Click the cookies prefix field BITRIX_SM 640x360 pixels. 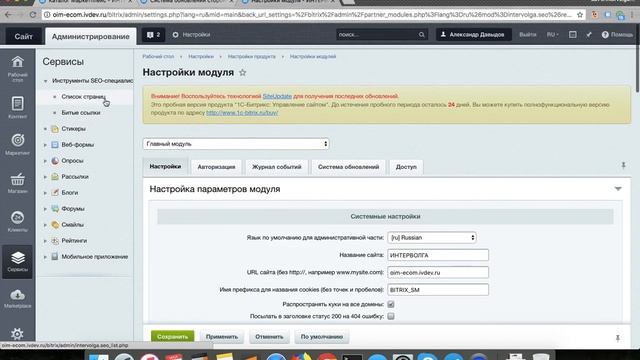tap(438, 290)
